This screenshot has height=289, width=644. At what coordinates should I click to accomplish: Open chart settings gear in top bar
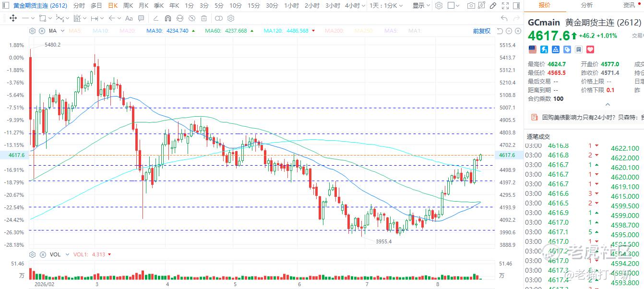439,6
